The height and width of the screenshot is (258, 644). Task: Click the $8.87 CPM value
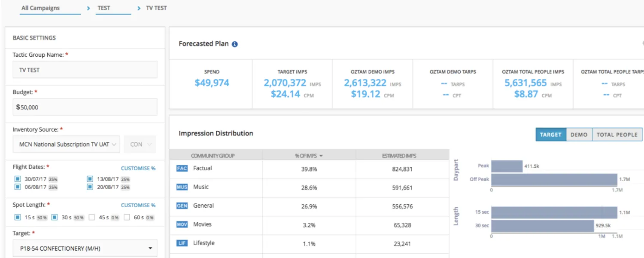[x=526, y=94]
